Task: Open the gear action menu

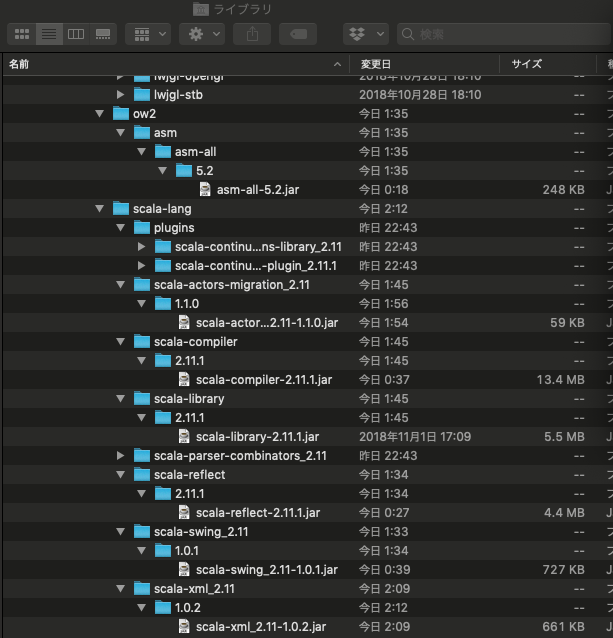Action: click(x=202, y=34)
